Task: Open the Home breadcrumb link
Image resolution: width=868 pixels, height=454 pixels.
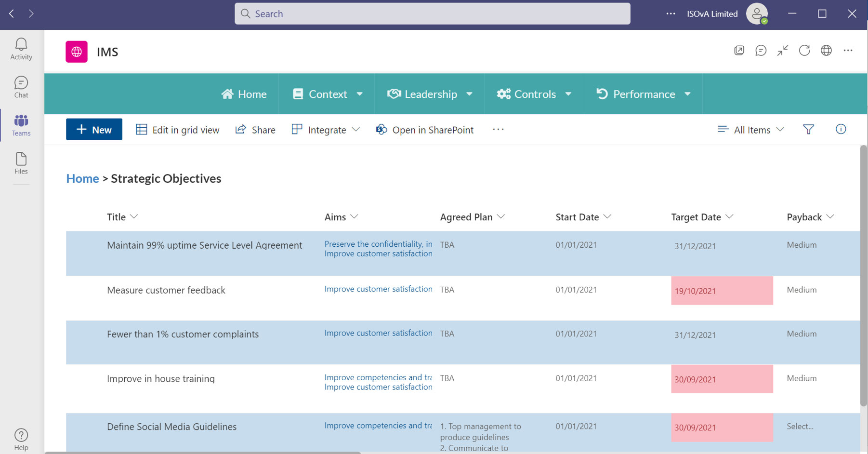Action: click(x=82, y=178)
